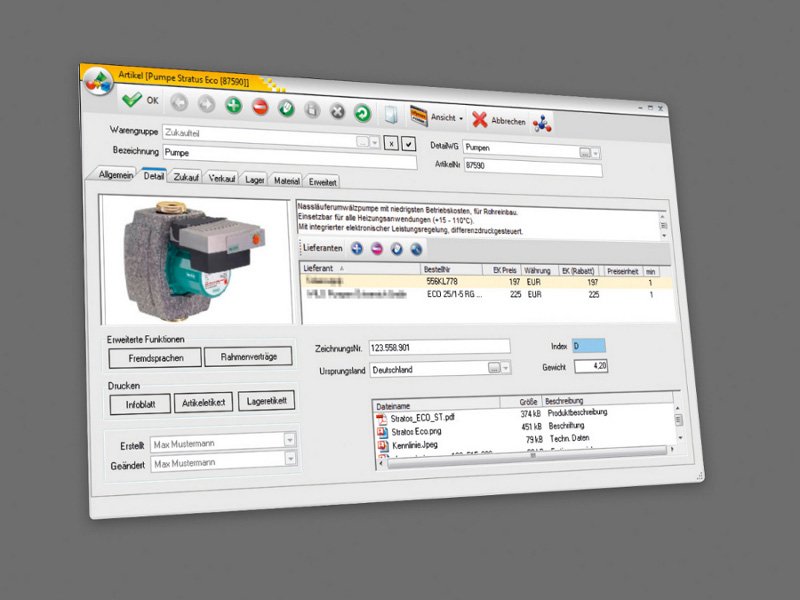The width and height of the screenshot is (800, 600).
Task: Click the BestellNr column header
Action: (x=451, y=269)
